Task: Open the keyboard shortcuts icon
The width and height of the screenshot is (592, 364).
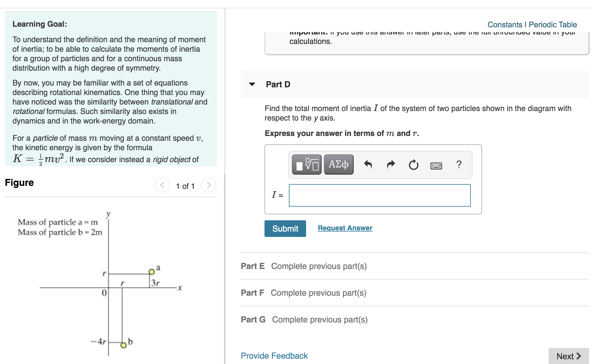Action: tap(436, 165)
